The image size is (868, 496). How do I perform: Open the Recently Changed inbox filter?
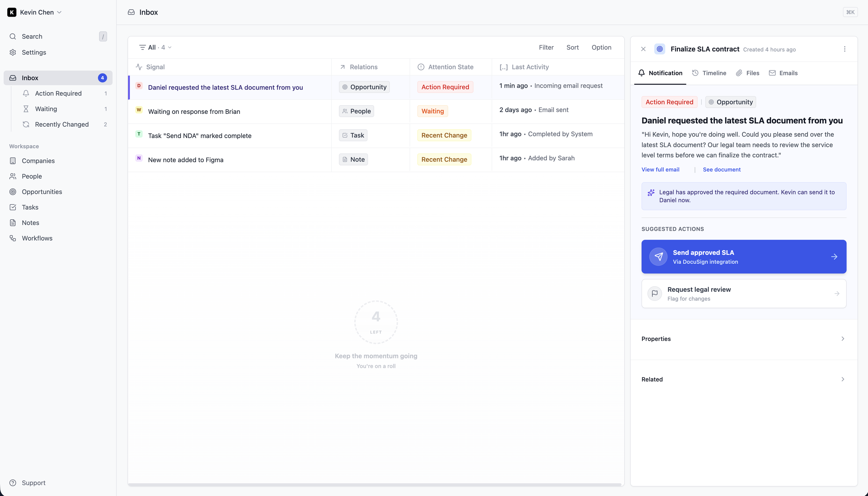point(61,124)
